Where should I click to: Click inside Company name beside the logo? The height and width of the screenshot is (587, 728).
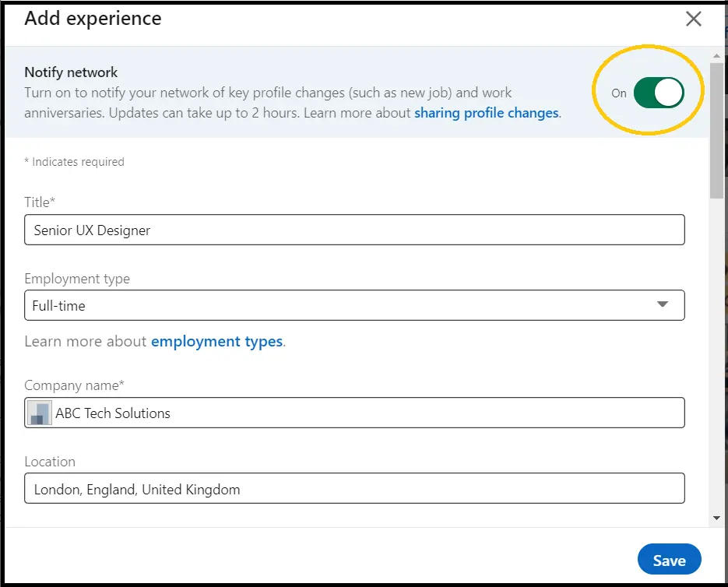(234, 413)
